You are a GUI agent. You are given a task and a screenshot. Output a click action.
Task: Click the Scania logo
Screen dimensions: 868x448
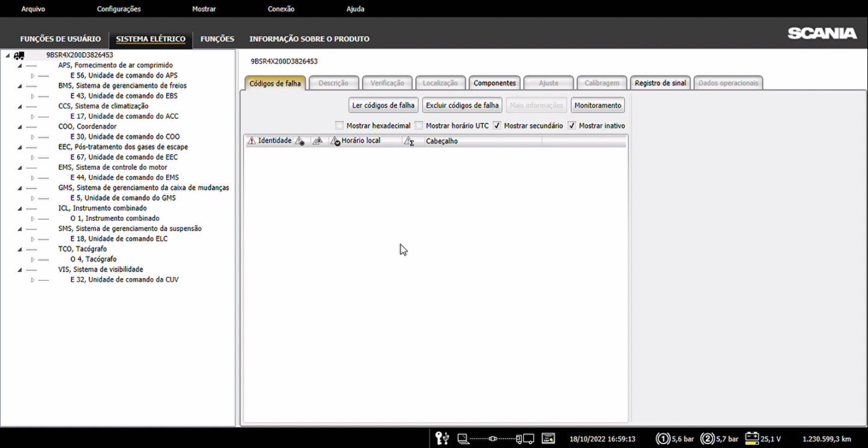(822, 34)
